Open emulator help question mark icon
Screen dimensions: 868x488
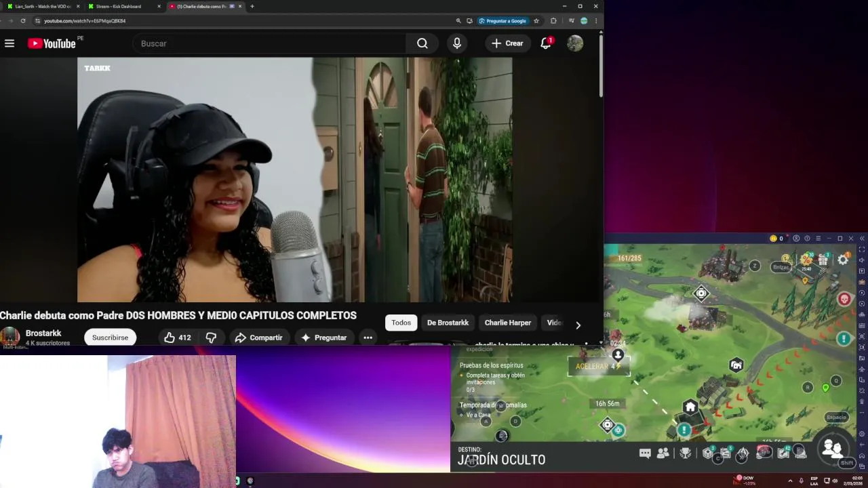[x=807, y=239]
